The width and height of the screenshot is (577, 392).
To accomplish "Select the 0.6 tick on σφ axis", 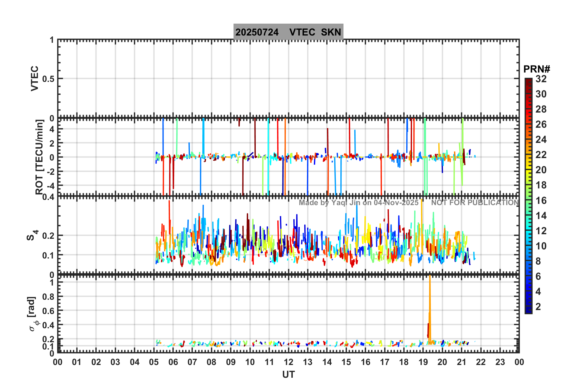I will click(48, 311).
